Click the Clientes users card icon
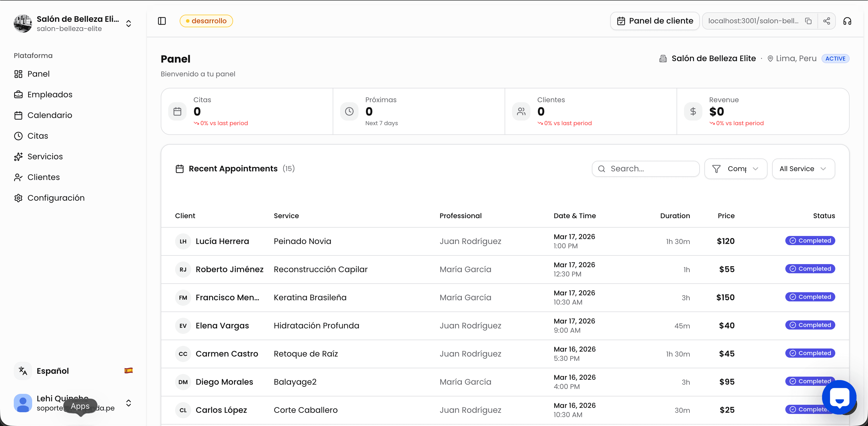 [521, 112]
